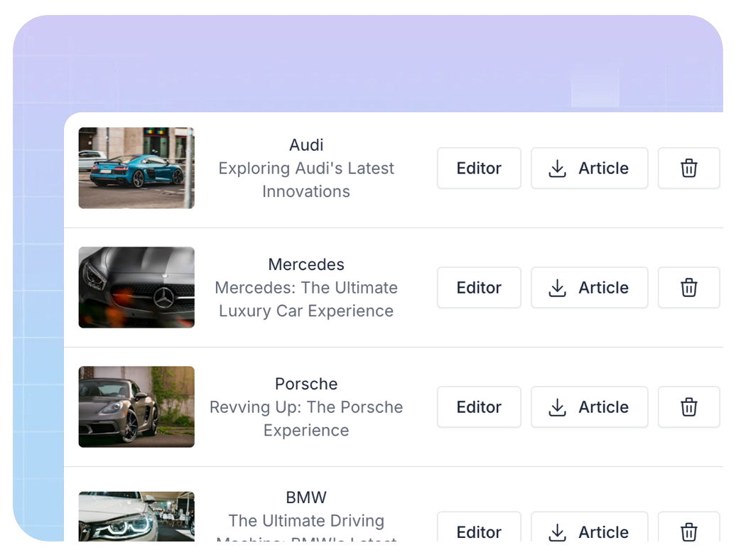Open the BMW article Editor
Viewport: 746px width, 560px height.
[479, 531]
